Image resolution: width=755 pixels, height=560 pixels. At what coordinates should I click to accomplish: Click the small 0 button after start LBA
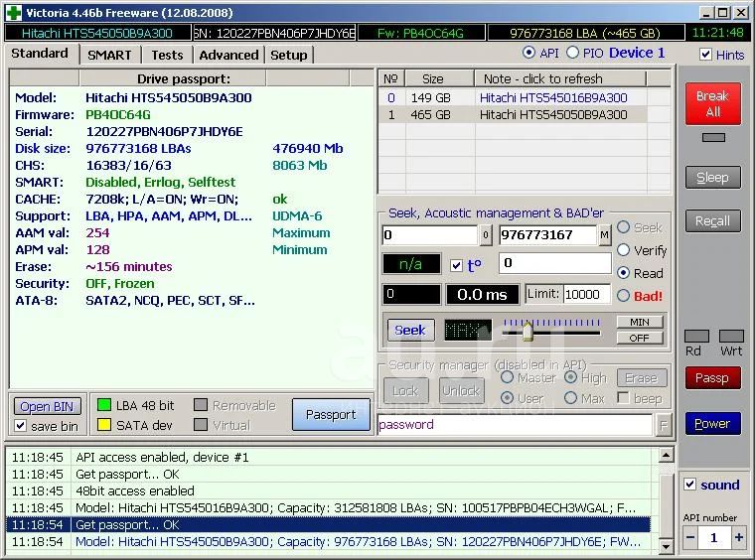486,235
